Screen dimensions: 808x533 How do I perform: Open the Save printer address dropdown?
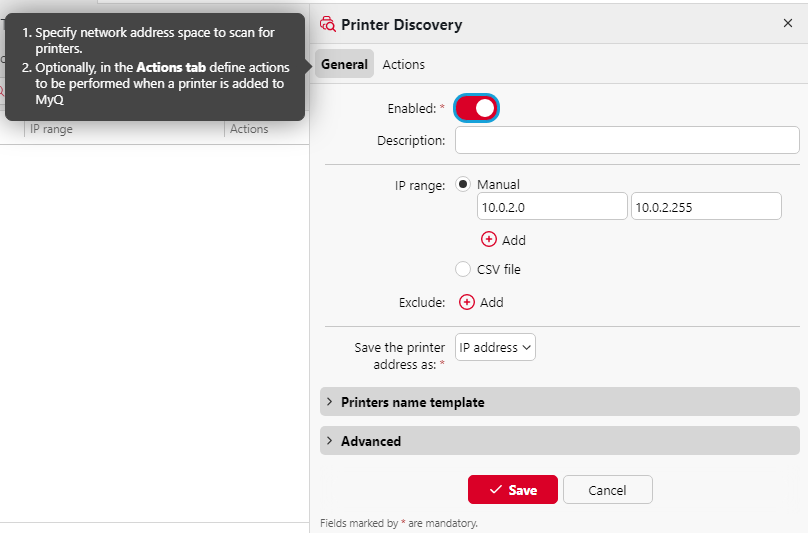click(496, 348)
